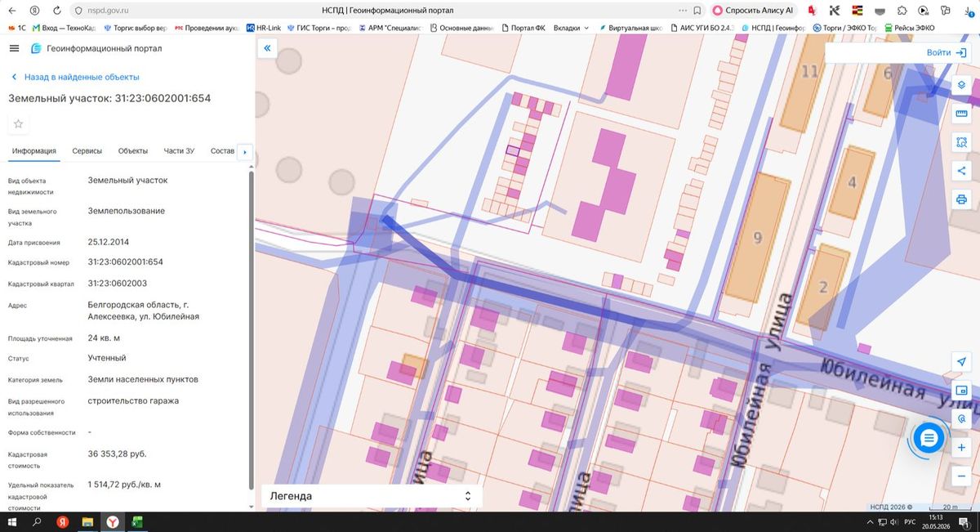980x532 pixels.
Task: Click Спросить Алису AI button
Action: 753,11
